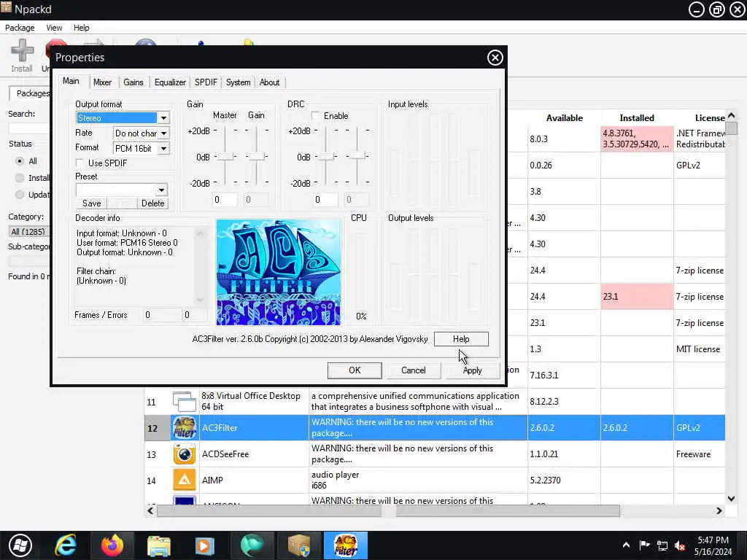
Task: Click the green bird taskbar icon
Action: click(x=252, y=545)
